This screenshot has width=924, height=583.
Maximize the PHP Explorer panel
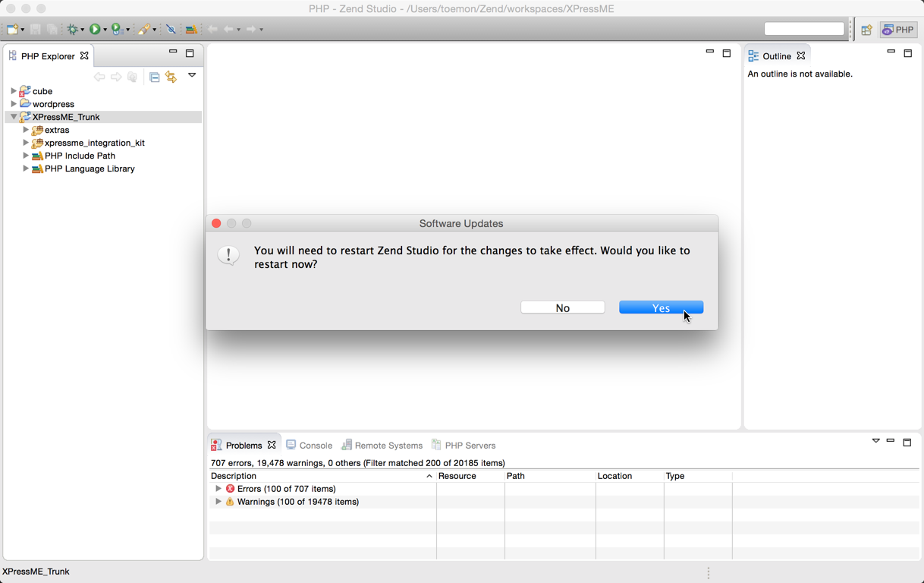[190, 53]
